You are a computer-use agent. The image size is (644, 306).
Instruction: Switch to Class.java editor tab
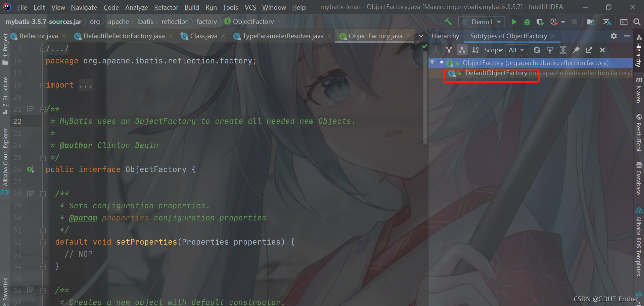203,36
